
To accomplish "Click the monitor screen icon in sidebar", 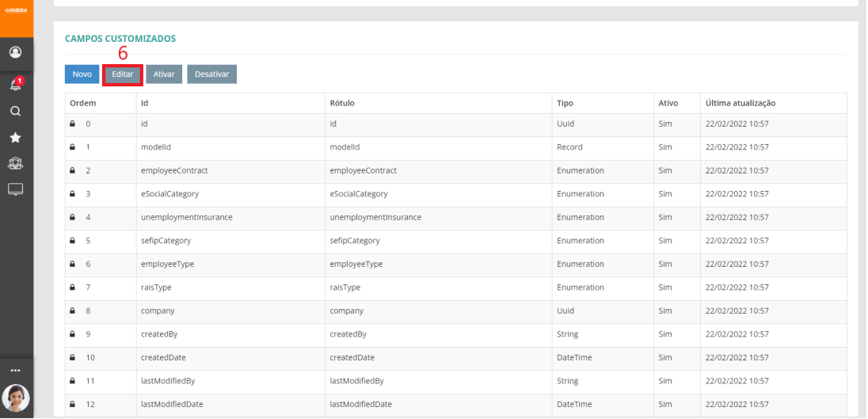I will point(16,189).
